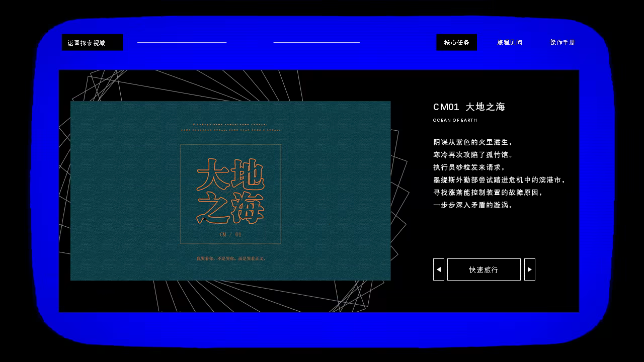Click 返回探索视域 to go back

point(92,43)
